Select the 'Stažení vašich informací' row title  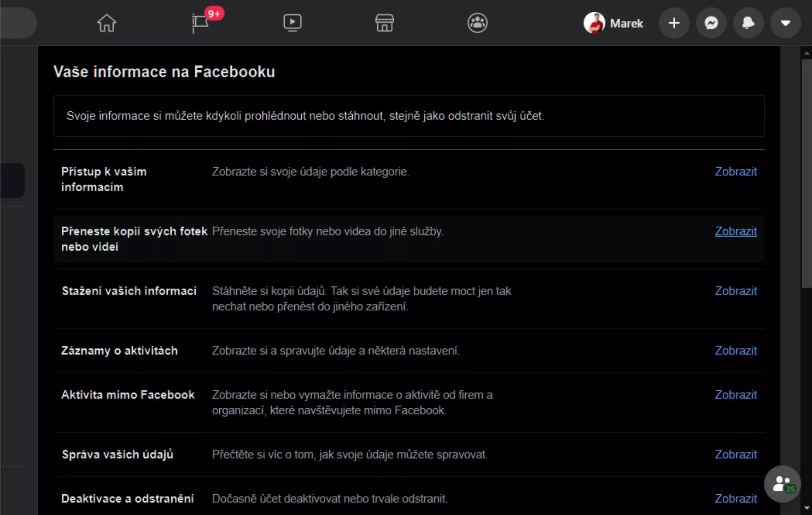[129, 291]
